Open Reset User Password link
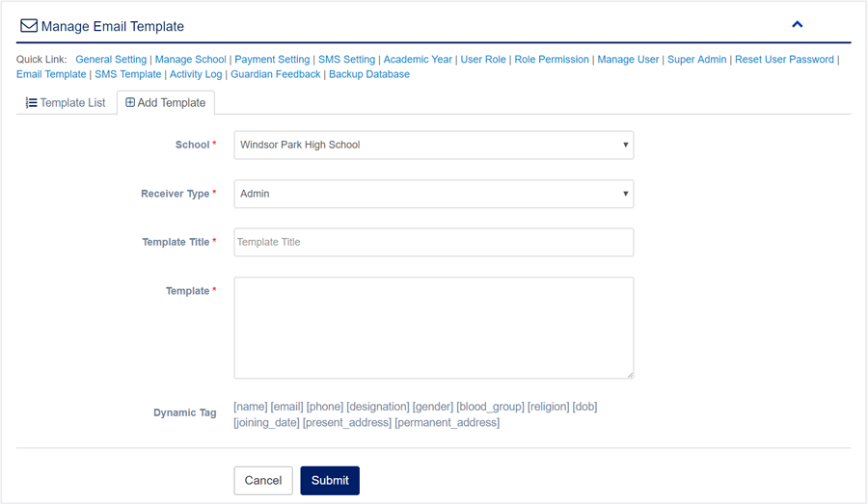 784,60
